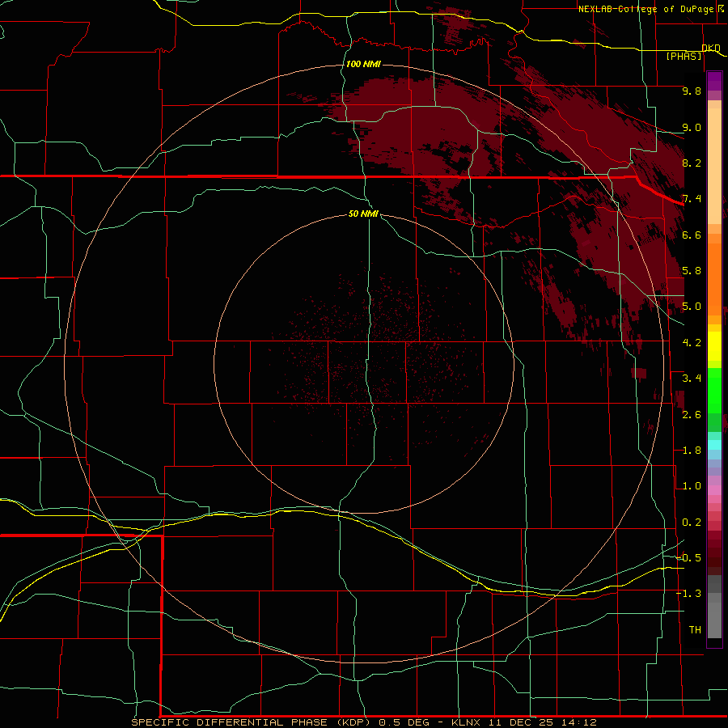Click the "100 NMI" range ring label
Image resolution: width=728 pixels, height=728 pixels.
[363, 64]
